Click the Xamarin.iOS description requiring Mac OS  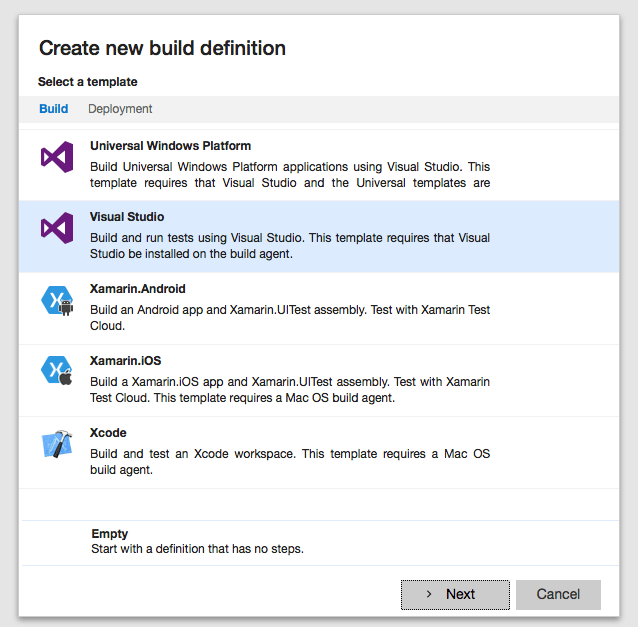tap(290, 389)
